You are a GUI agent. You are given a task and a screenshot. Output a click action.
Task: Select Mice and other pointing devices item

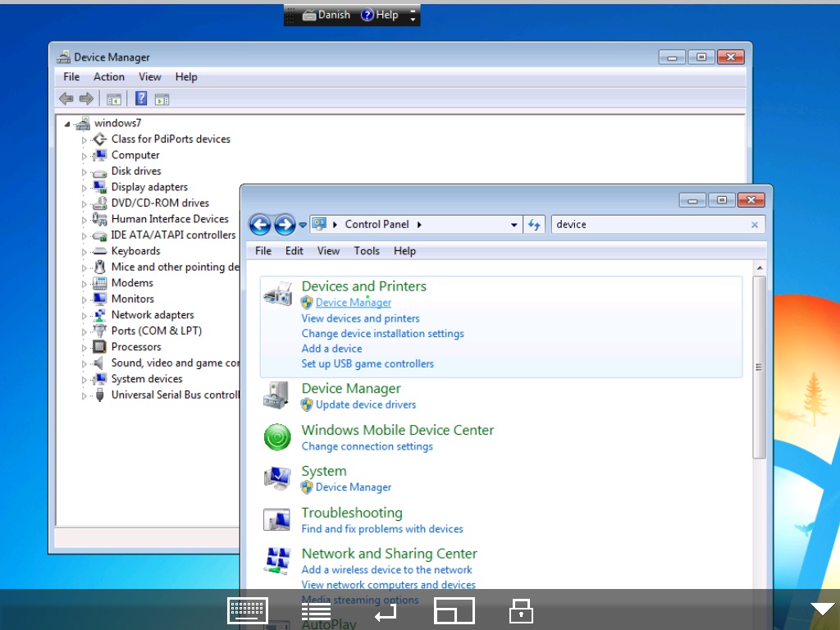(176, 267)
